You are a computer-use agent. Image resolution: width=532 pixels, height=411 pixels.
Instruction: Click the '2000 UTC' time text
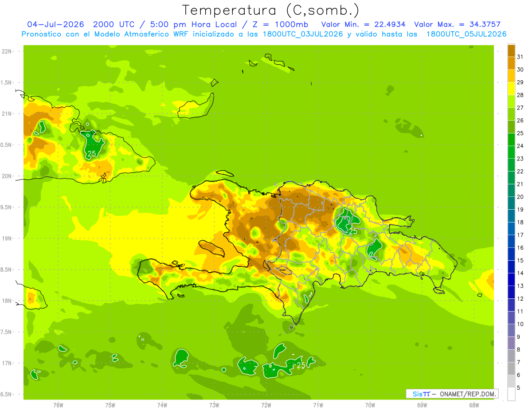pos(115,24)
